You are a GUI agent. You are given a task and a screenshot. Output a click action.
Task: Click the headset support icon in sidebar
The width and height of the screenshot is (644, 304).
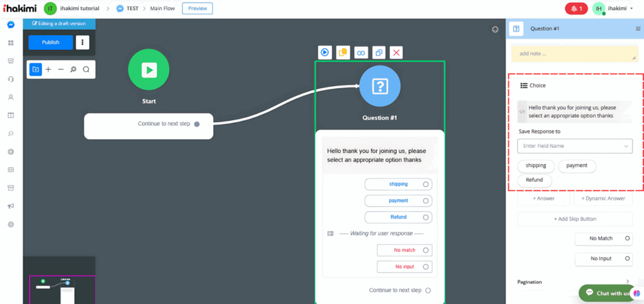click(11, 79)
